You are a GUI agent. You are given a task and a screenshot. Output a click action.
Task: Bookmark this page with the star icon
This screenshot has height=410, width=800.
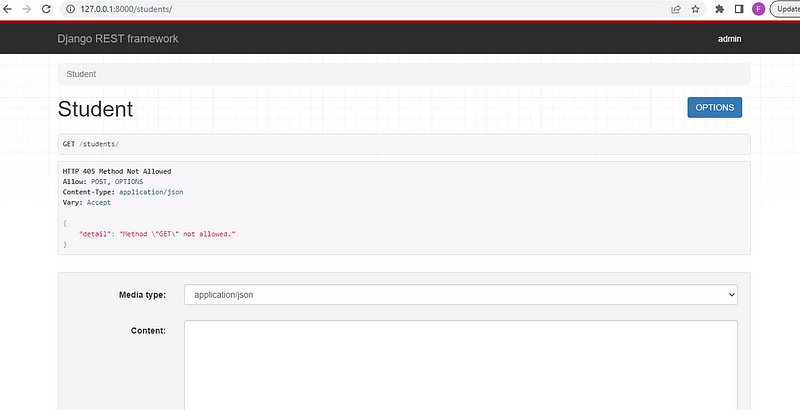pos(695,9)
